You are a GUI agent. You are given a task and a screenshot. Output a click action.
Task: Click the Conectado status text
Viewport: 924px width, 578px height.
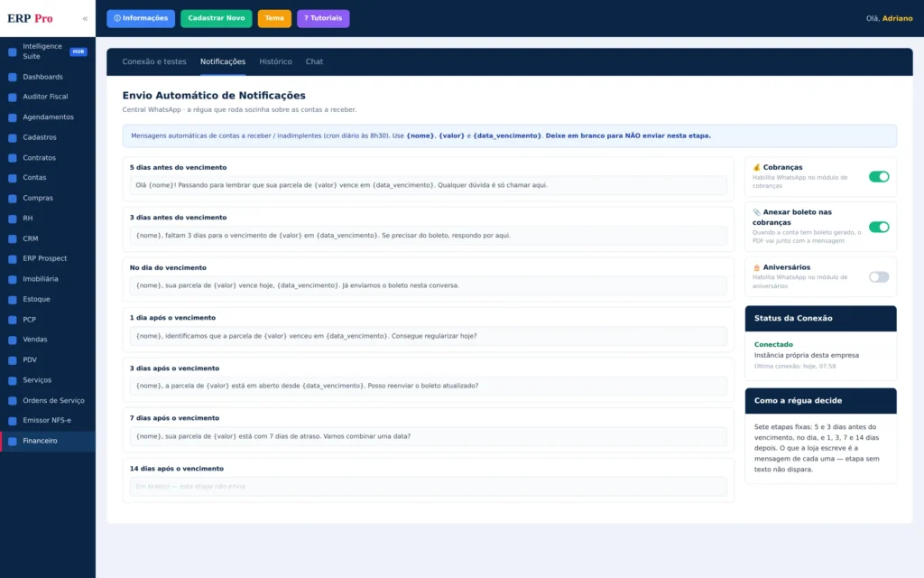pos(773,344)
